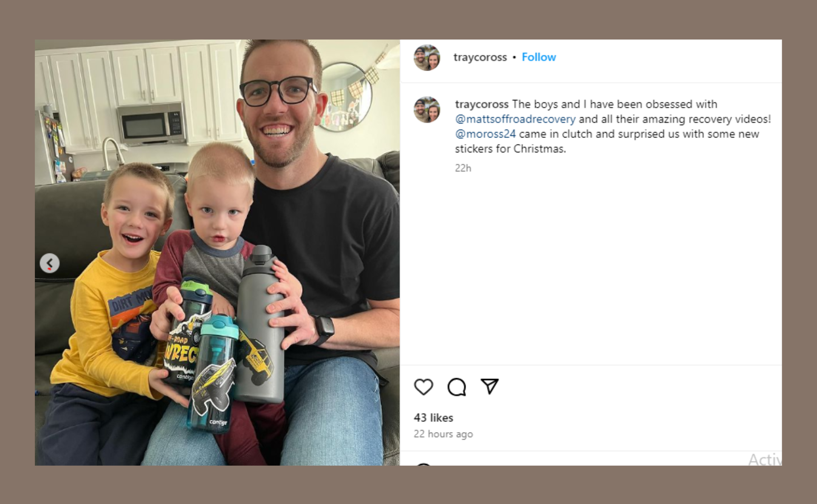Open traycoross username in the caption
Viewport: 817px width, 504px height.
tap(482, 104)
